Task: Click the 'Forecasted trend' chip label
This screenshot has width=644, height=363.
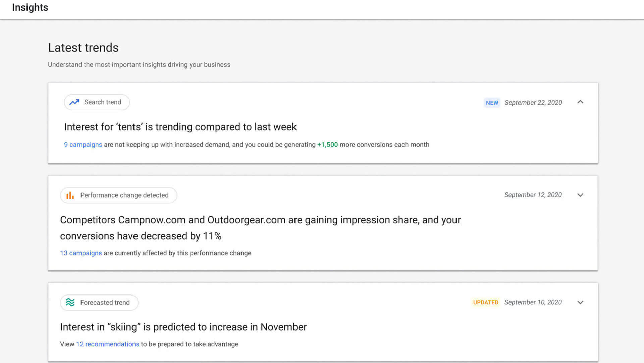Action: coord(105,302)
